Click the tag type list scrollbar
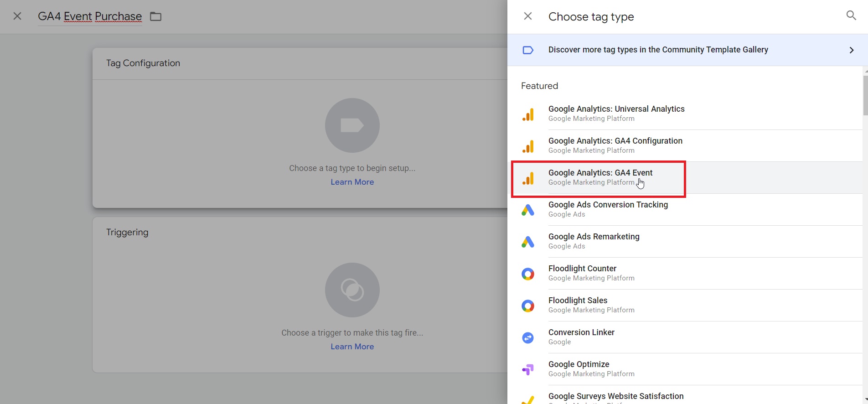This screenshot has width=868, height=404. pos(865,95)
